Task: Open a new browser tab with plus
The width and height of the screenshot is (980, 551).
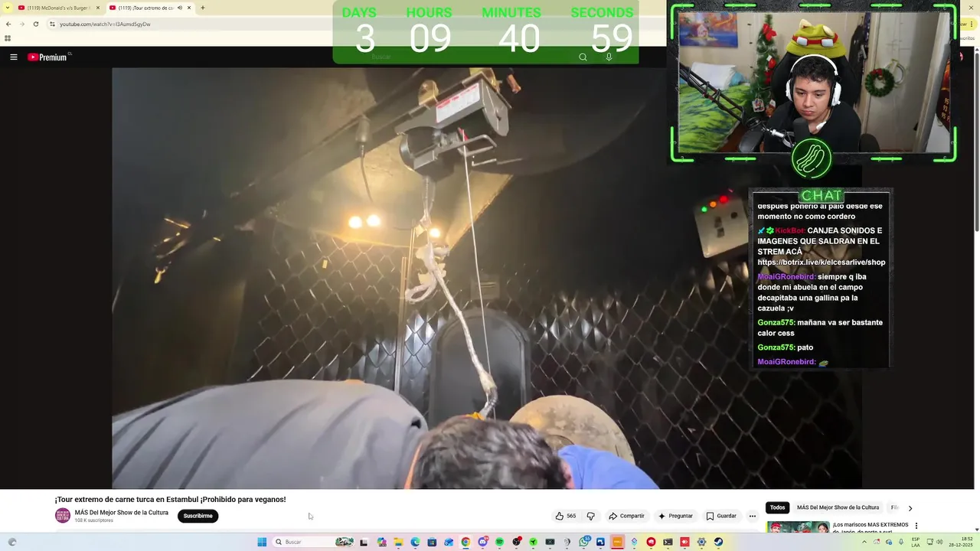Action: click(202, 8)
